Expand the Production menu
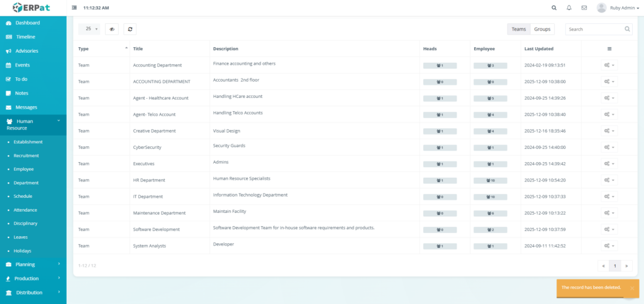The image size is (644, 304). tap(33, 279)
